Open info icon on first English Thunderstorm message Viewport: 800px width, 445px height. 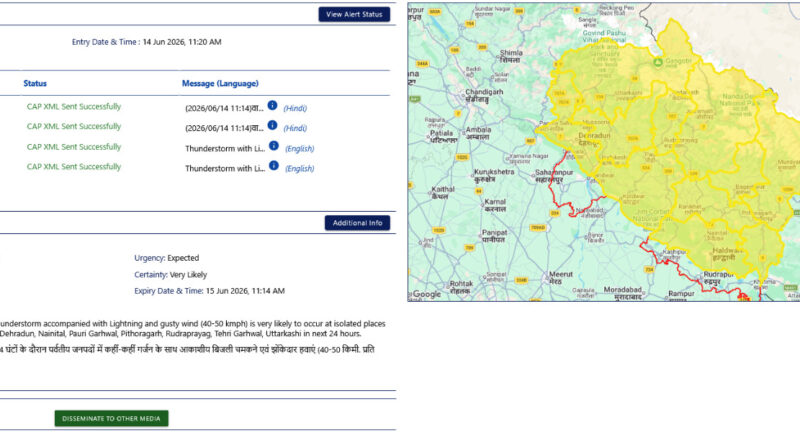coord(274,145)
